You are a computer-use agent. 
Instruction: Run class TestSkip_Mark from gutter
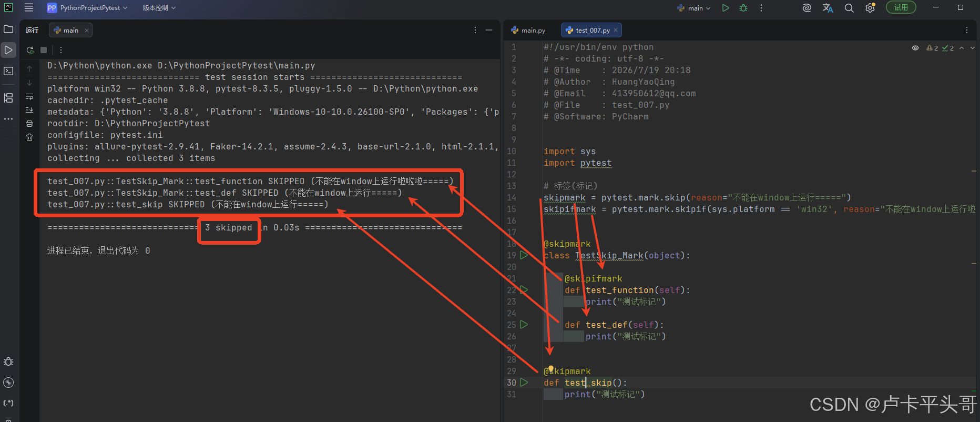[524, 255]
